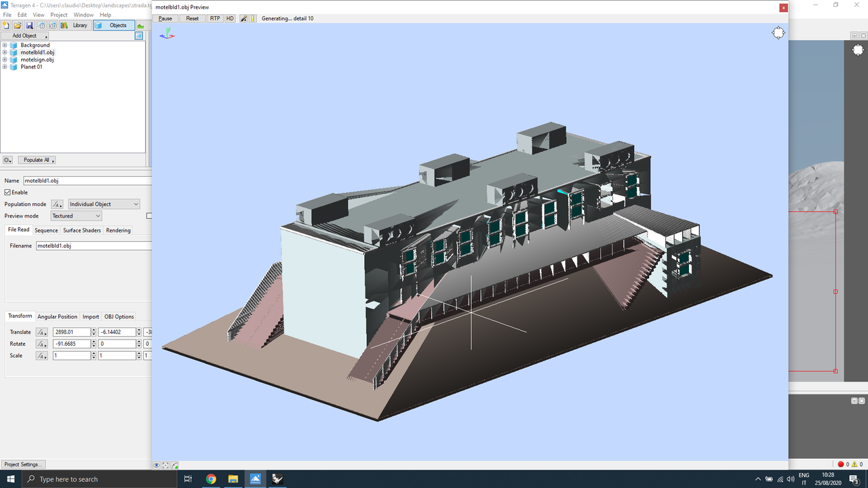This screenshot has width=868, height=488.
Task: Open the Project menu
Action: coord(58,14)
